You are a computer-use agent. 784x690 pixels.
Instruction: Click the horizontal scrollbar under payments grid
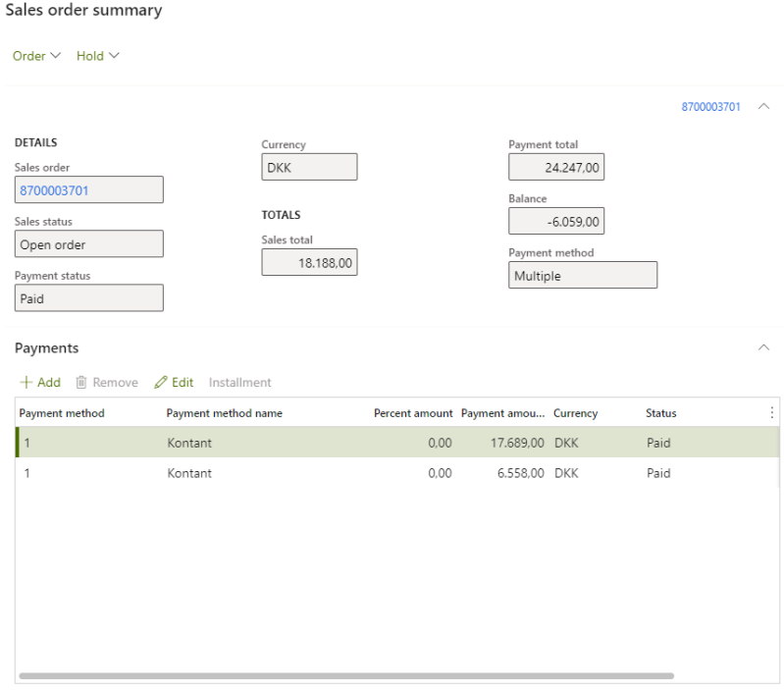345,676
